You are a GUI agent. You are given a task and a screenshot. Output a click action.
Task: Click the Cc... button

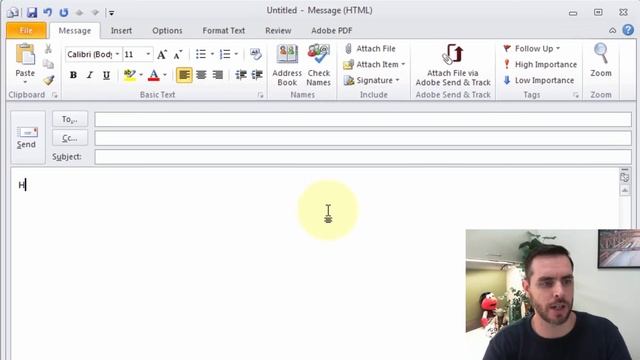70,138
